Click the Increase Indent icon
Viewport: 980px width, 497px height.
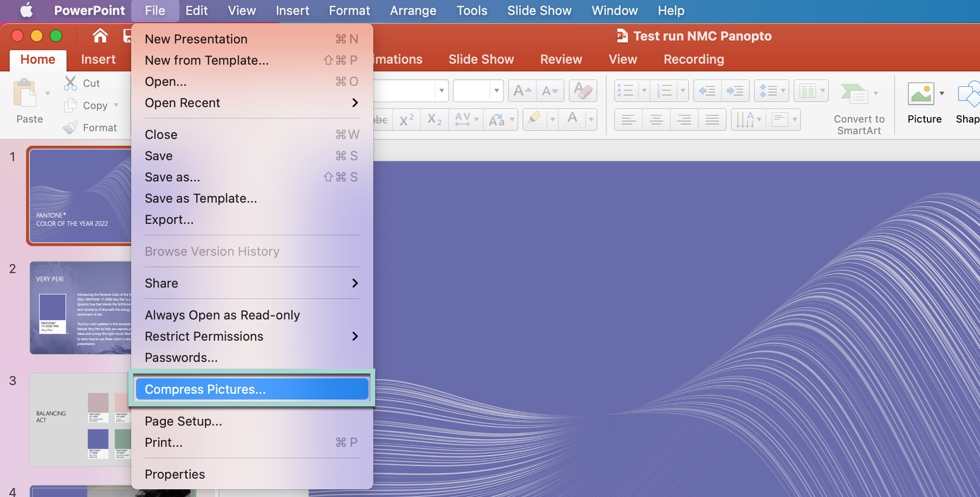click(735, 91)
